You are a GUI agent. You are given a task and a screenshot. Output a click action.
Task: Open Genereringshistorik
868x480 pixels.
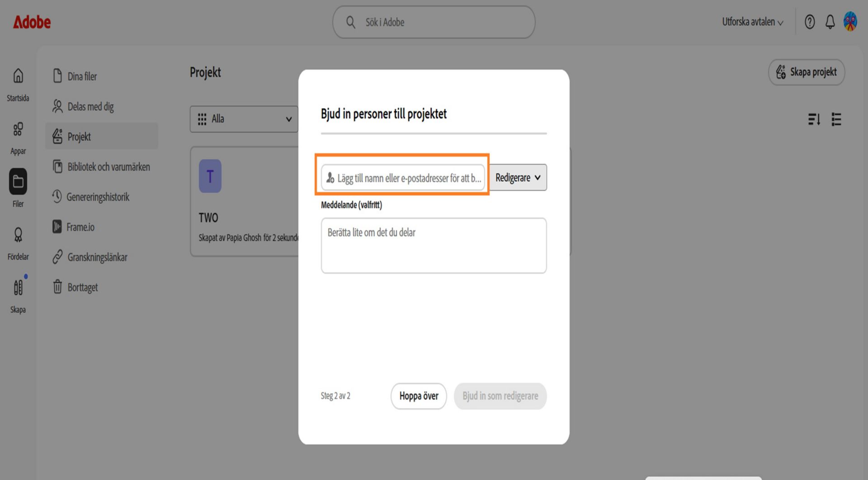[x=102, y=197]
